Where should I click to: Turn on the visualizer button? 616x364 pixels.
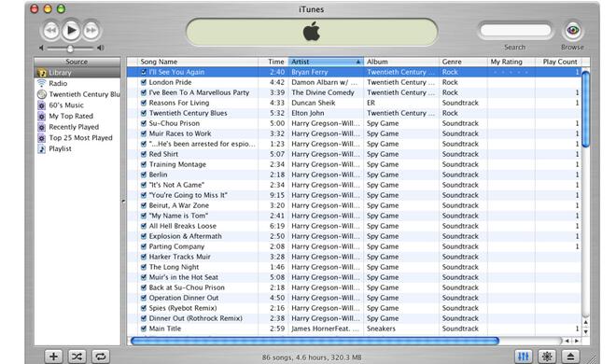547,357
